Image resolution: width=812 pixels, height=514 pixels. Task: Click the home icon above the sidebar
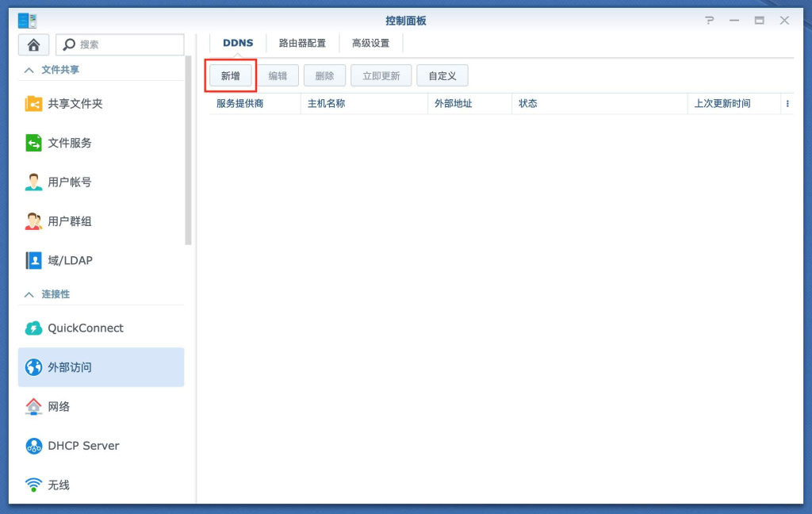point(33,44)
